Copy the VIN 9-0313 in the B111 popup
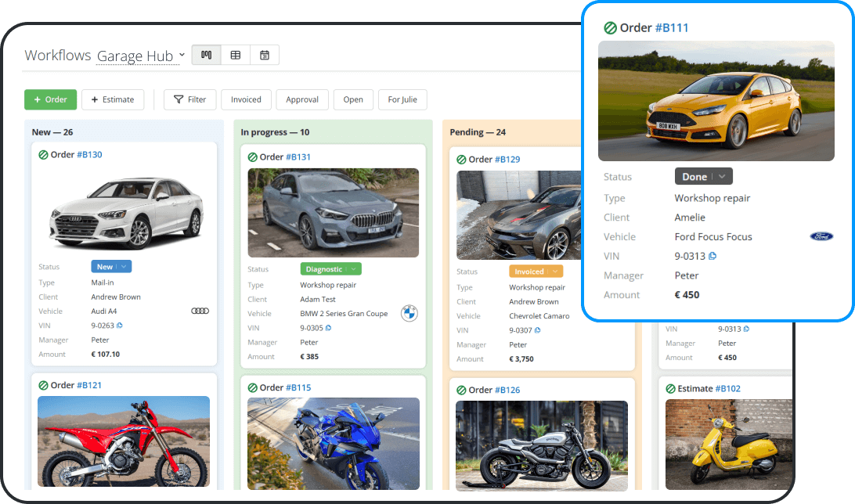 pyautogui.click(x=712, y=256)
